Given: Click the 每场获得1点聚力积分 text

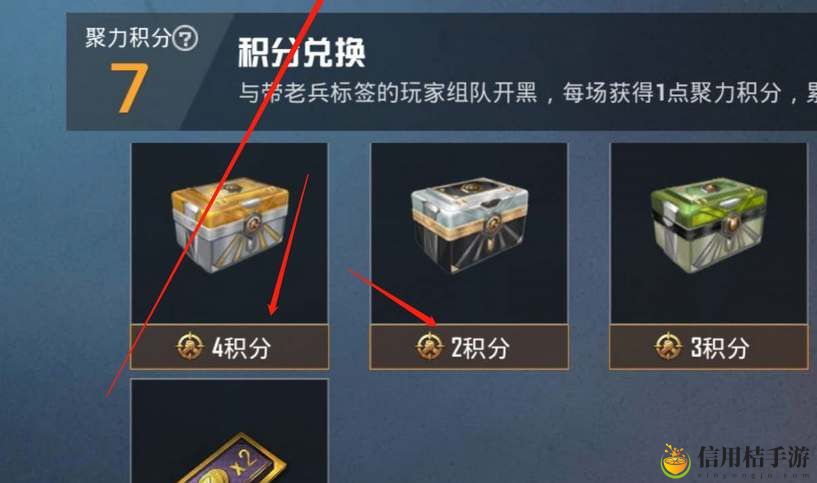Looking at the screenshot, I should click(x=672, y=93).
